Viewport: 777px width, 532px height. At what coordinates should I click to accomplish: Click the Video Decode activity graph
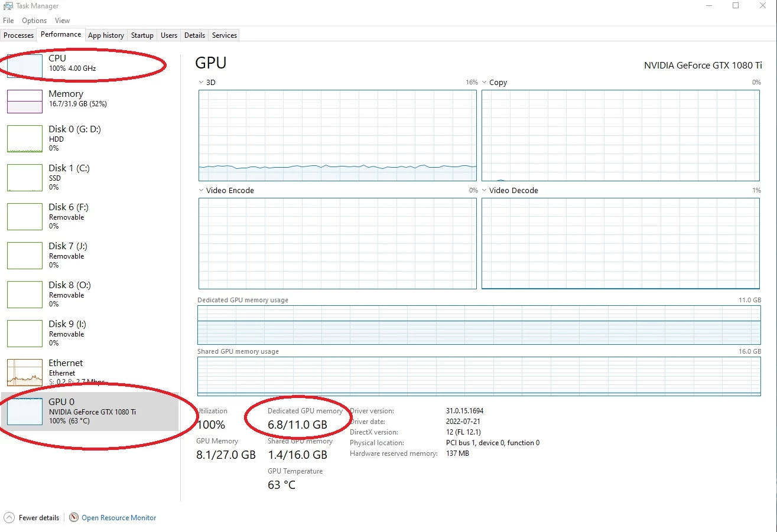coord(620,243)
